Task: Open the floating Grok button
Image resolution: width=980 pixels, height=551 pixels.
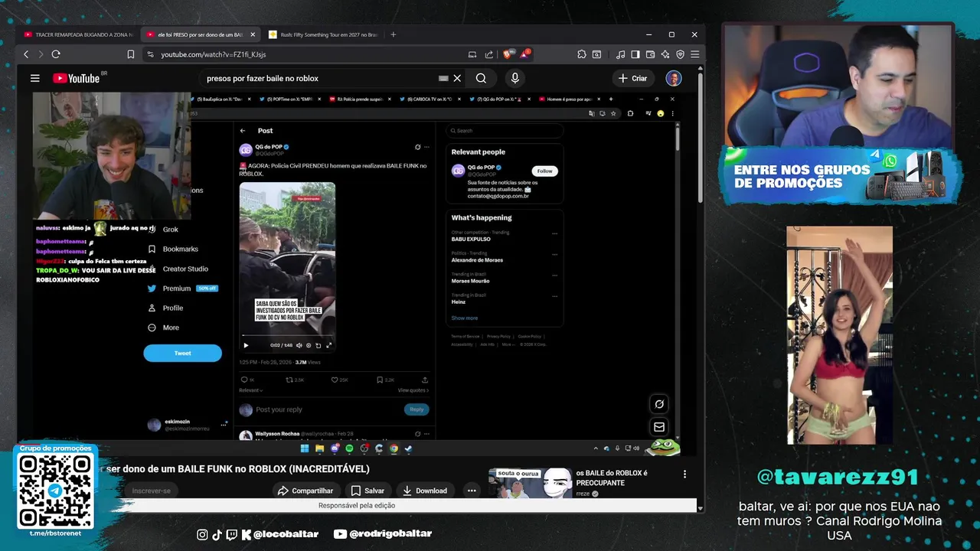Action: click(659, 404)
